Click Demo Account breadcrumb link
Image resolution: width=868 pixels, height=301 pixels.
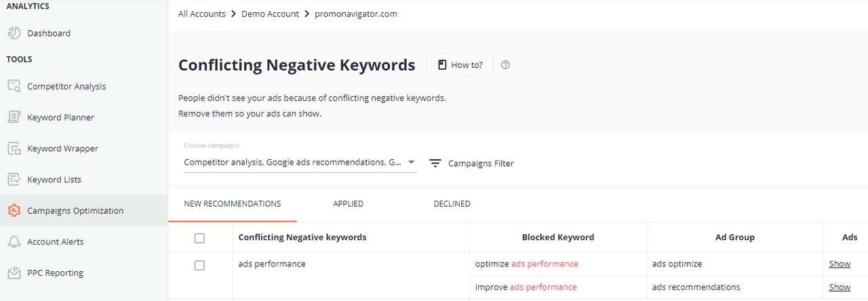click(270, 14)
